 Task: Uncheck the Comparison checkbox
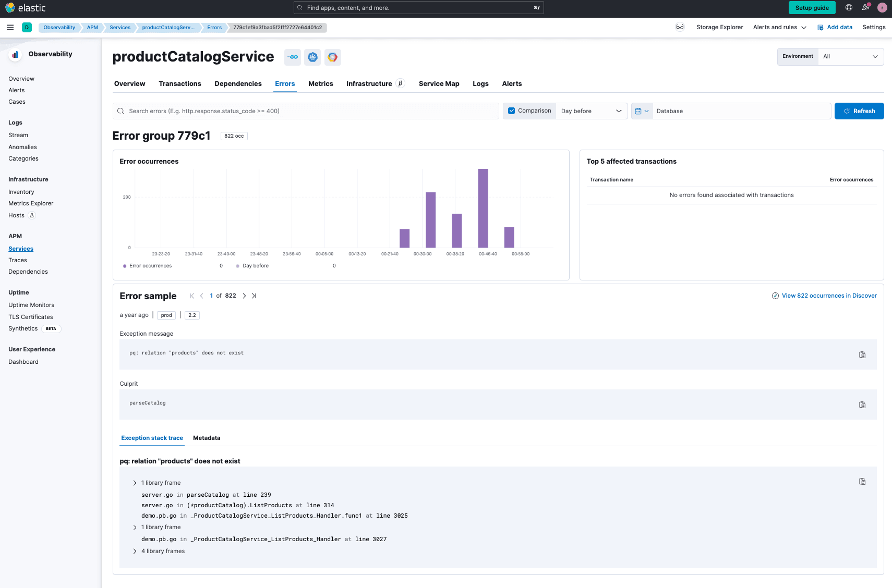[512, 111]
